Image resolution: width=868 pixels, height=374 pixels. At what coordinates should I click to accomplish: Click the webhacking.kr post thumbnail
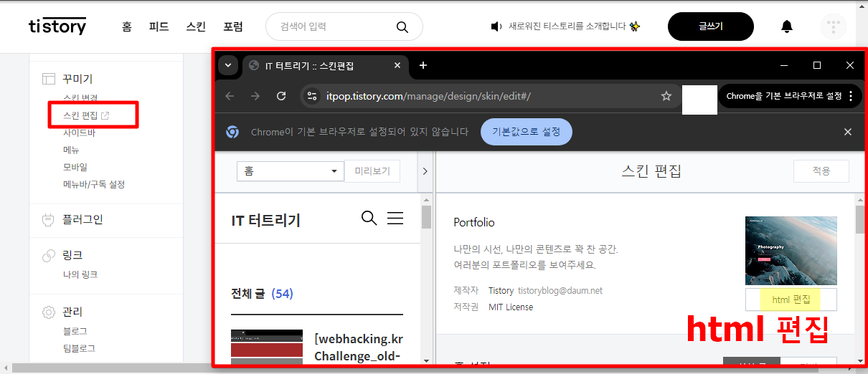point(267,345)
